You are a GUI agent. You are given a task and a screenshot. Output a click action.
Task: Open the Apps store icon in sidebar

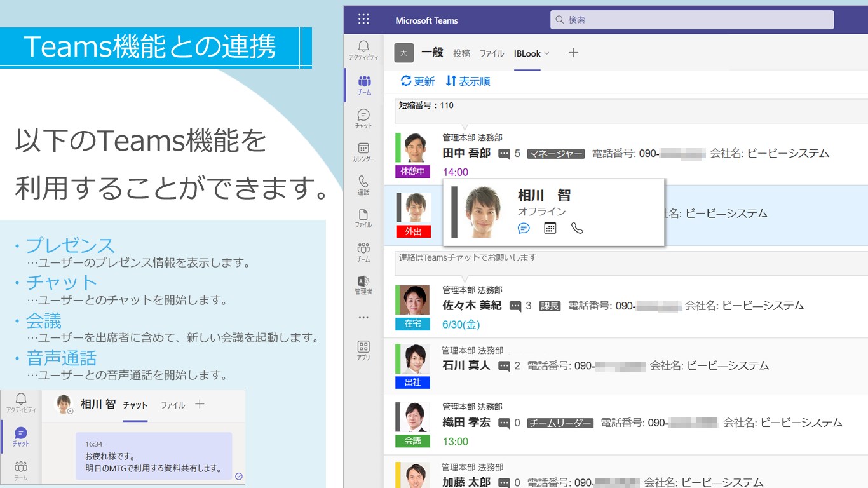(363, 350)
